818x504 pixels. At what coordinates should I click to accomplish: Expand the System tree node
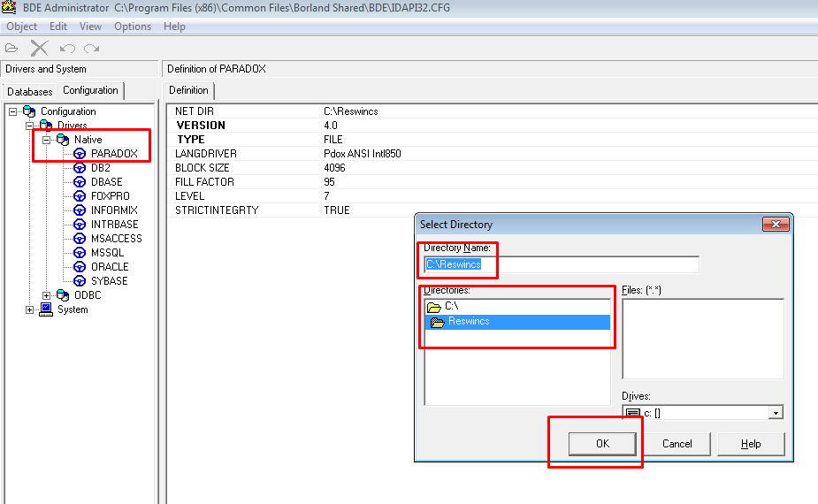pos(30,309)
